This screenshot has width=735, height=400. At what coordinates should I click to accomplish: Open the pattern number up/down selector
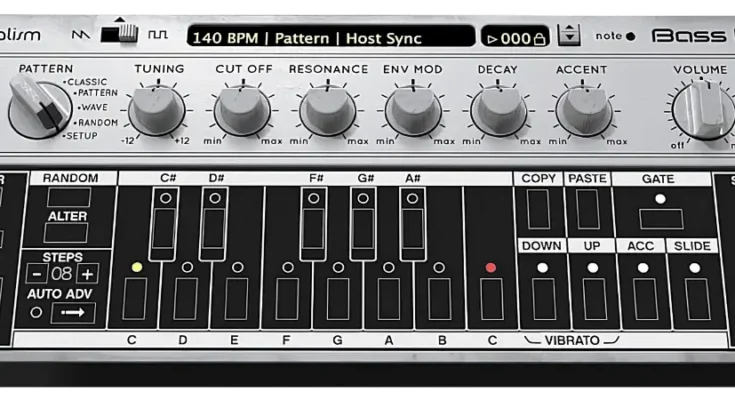(x=568, y=37)
